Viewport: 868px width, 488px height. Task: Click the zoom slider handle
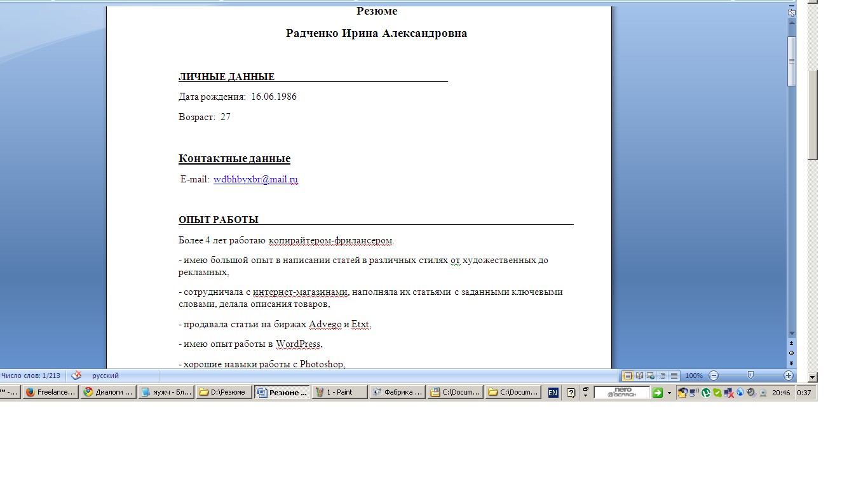coord(750,376)
